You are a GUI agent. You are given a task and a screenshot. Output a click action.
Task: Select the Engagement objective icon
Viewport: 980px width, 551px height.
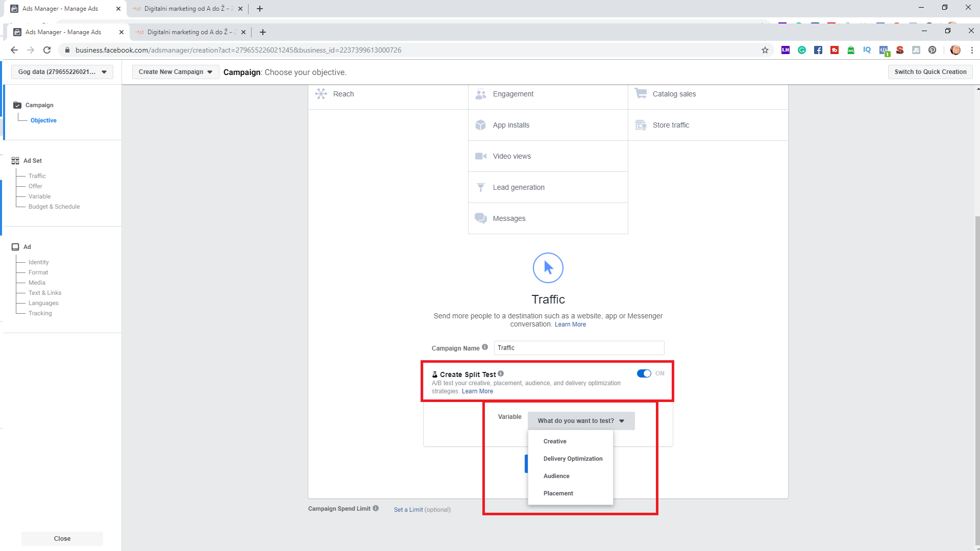tap(480, 94)
